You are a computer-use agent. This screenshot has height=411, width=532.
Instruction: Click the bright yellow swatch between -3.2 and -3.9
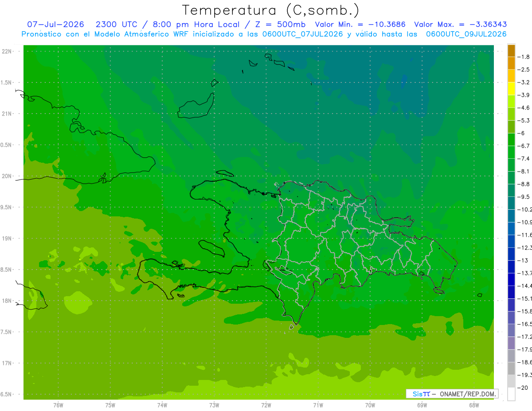coord(511,89)
